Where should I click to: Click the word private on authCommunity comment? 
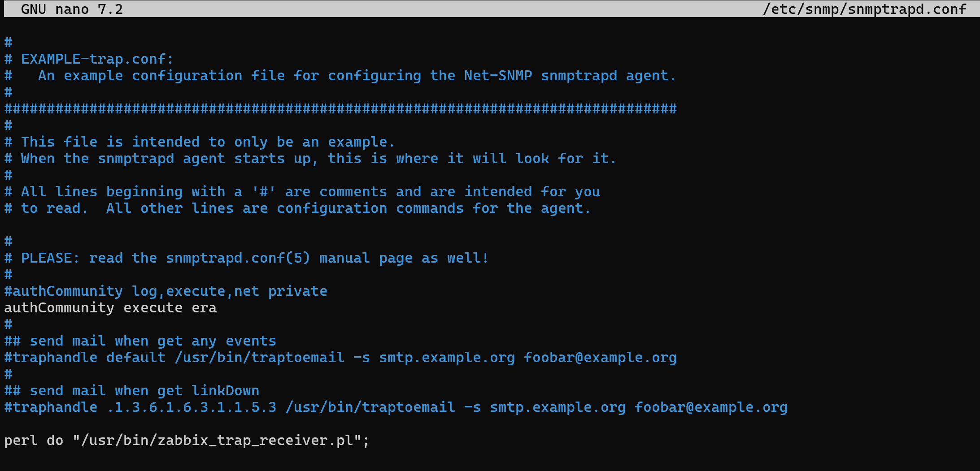tap(297, 291)
